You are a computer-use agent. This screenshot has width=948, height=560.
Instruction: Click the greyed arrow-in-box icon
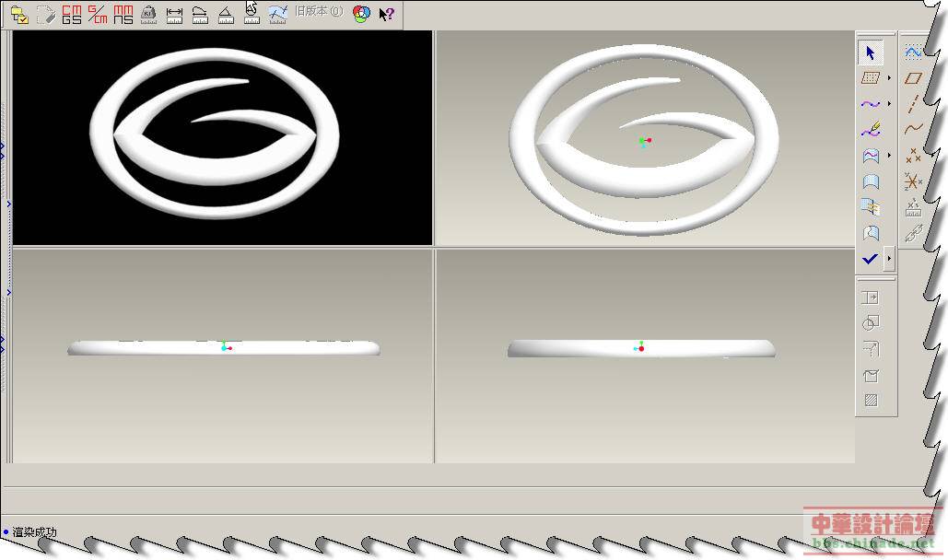[870, 297]
